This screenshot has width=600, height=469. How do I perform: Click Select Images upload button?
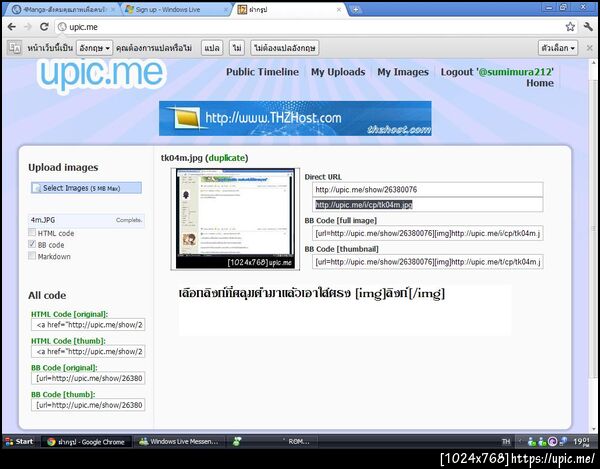click(x=86, y=188)
